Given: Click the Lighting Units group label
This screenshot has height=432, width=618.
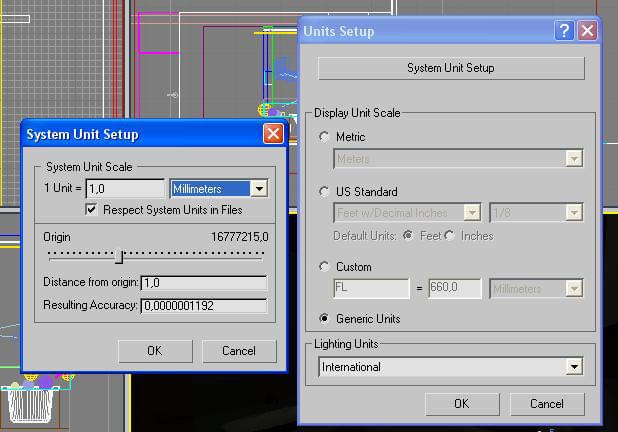Looking at the screenshot, I should (346, 344).
